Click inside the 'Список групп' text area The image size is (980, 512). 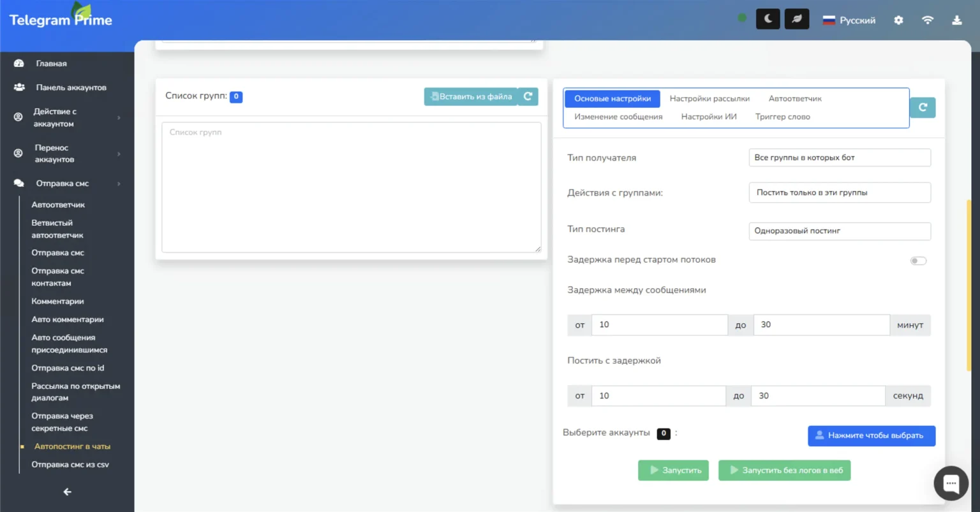[x=351, y=187]
